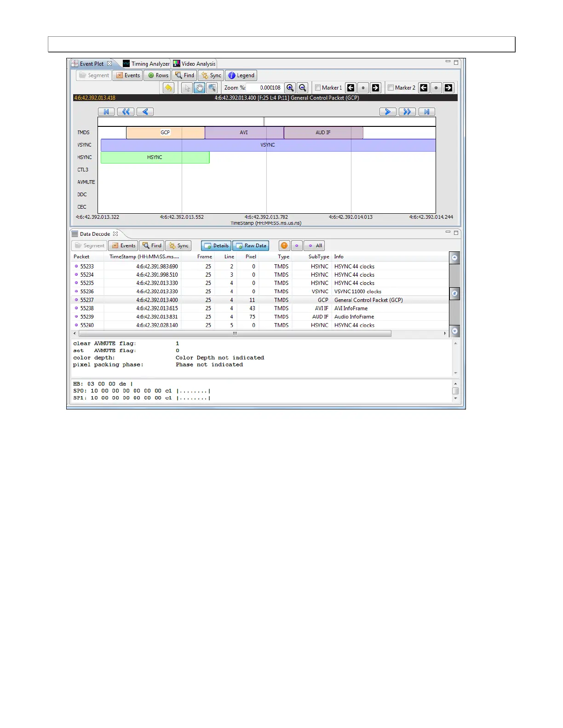This screenshot has height=728, width=563.
Task: Click the Segment button in Data Decode toolbar
Action: pos(89,246)
